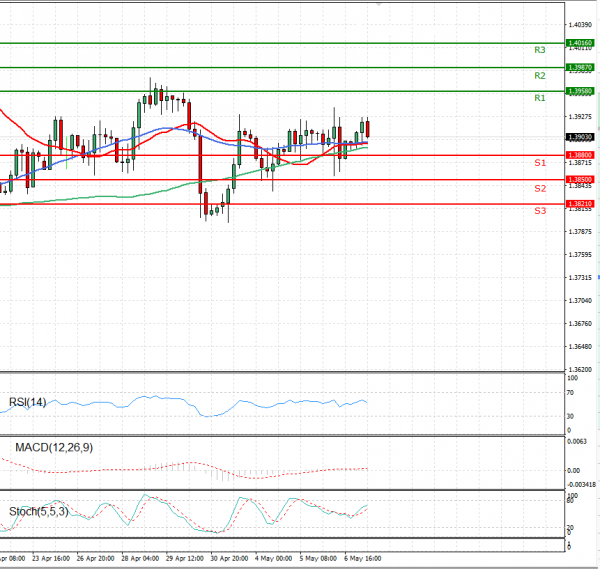The width and height of the screenshot is (600, 569).
Task: Click the 28 Apr 04:00 time label
Action: [140, 559]
